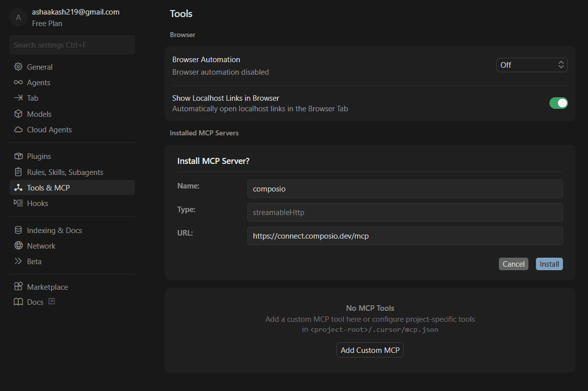
Task: Click the General gear icon
Action: coord(18,67)
